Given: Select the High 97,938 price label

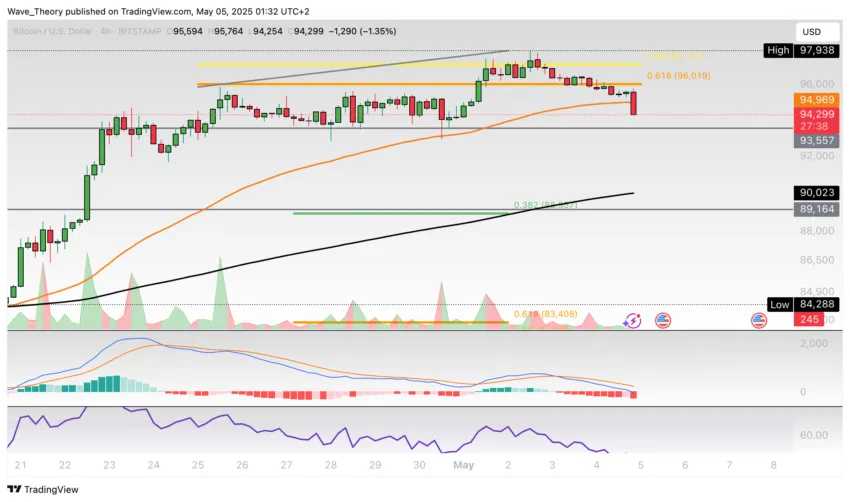Looking at the screenshot, I should (x=801, y=50).
